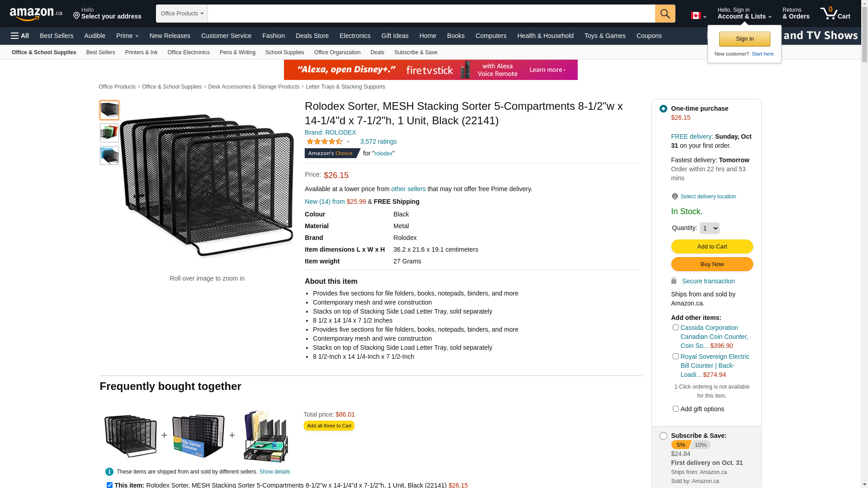The image size is (868, 488).
Task: Click the delivery location pin icon
Action: click(675, 197)
